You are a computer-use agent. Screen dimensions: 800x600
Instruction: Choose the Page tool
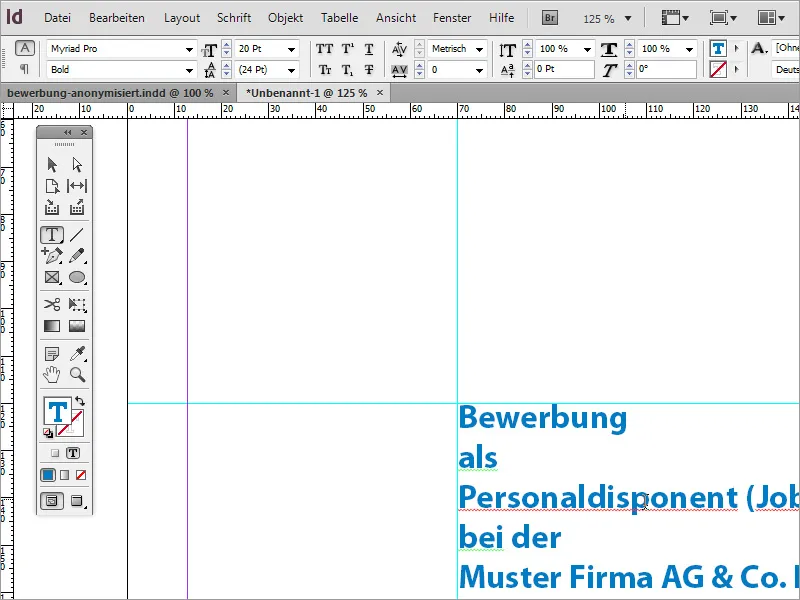pos(52,186)
